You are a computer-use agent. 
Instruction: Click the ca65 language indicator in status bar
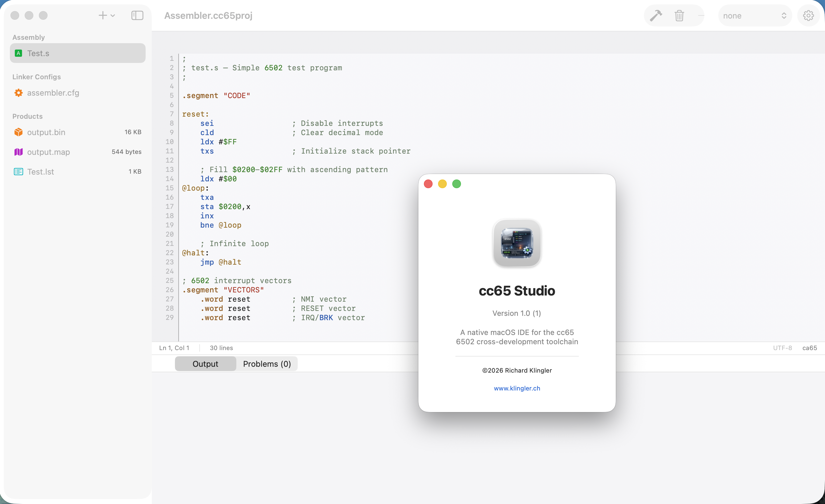pos(809,348)
